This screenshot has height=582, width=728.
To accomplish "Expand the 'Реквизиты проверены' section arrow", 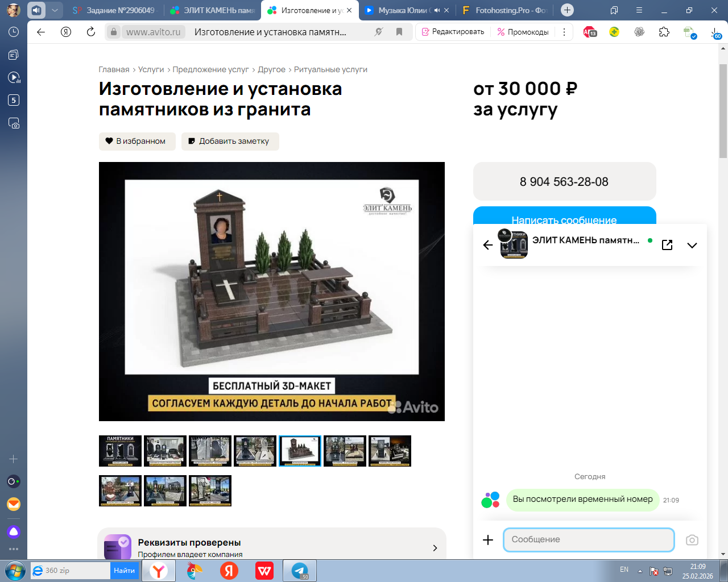I will (435, 548).
